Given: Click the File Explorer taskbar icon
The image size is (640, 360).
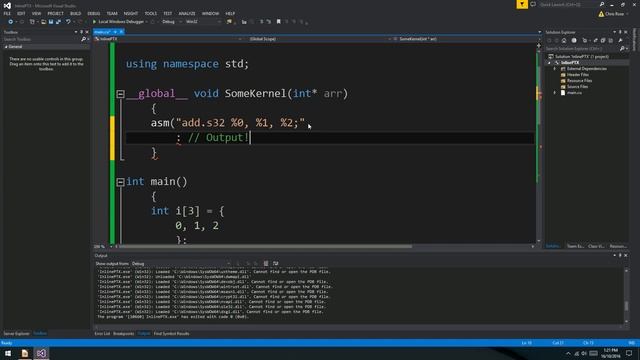Looking at the screenshot, I should 24,353.
